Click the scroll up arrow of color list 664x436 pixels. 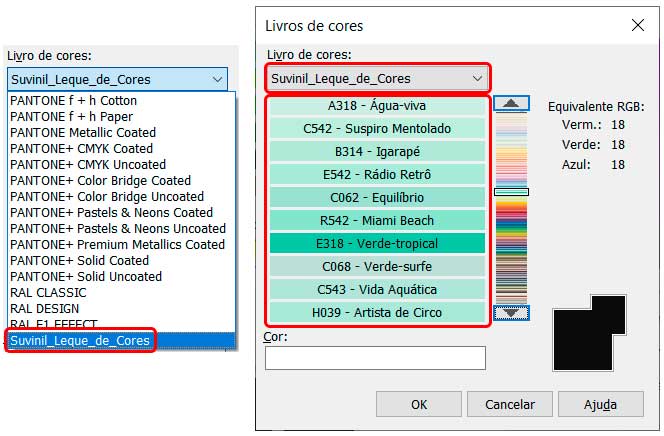click(x=512, y=103)
